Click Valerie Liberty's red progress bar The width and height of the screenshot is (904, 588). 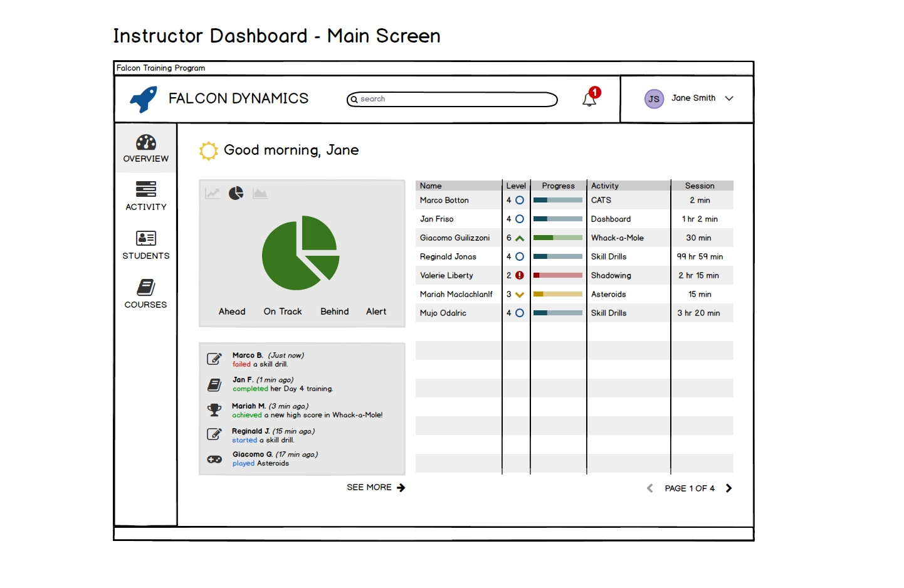(x=557, y=275)
